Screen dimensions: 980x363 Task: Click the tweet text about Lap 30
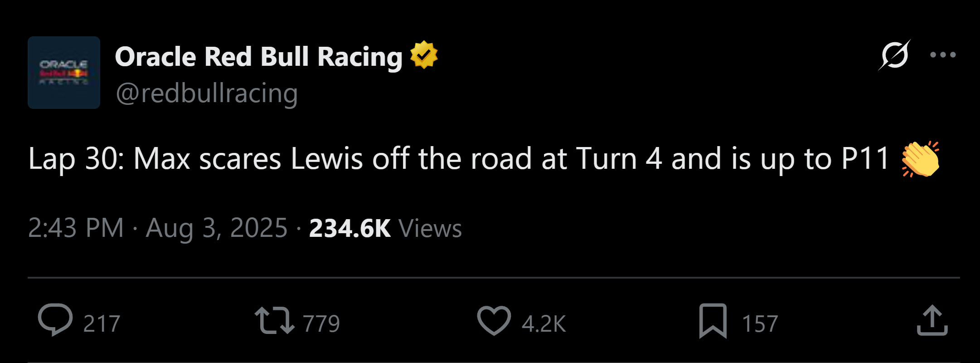(x=459, y=159)
